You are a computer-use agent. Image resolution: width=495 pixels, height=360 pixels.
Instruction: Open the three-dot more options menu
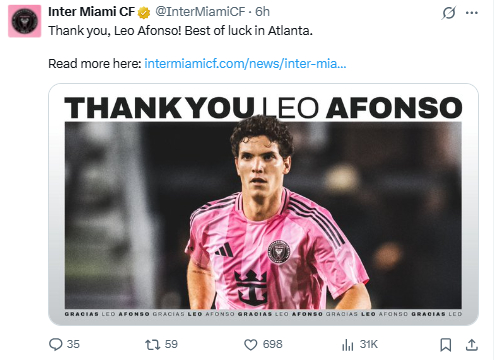pos(472,13)
